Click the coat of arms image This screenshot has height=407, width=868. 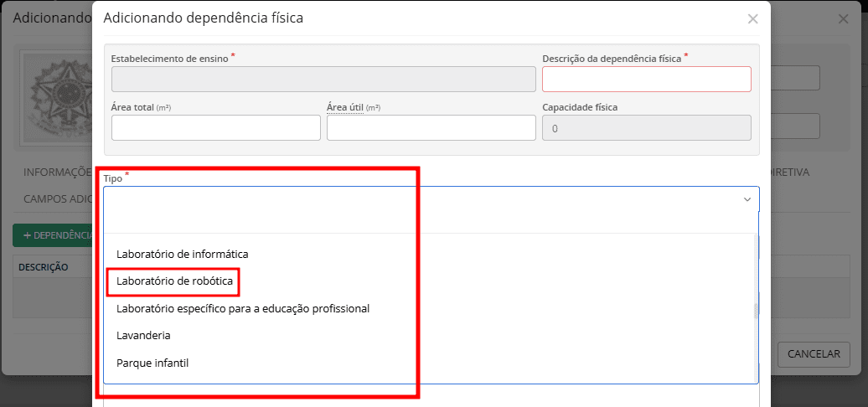56,99
